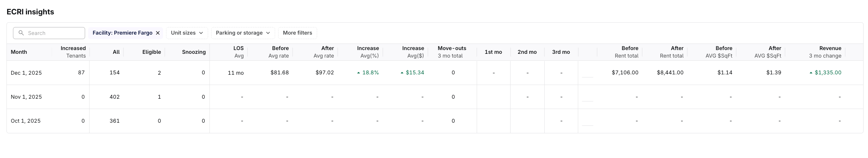Select the Oct 1, 2025 row

26,121
